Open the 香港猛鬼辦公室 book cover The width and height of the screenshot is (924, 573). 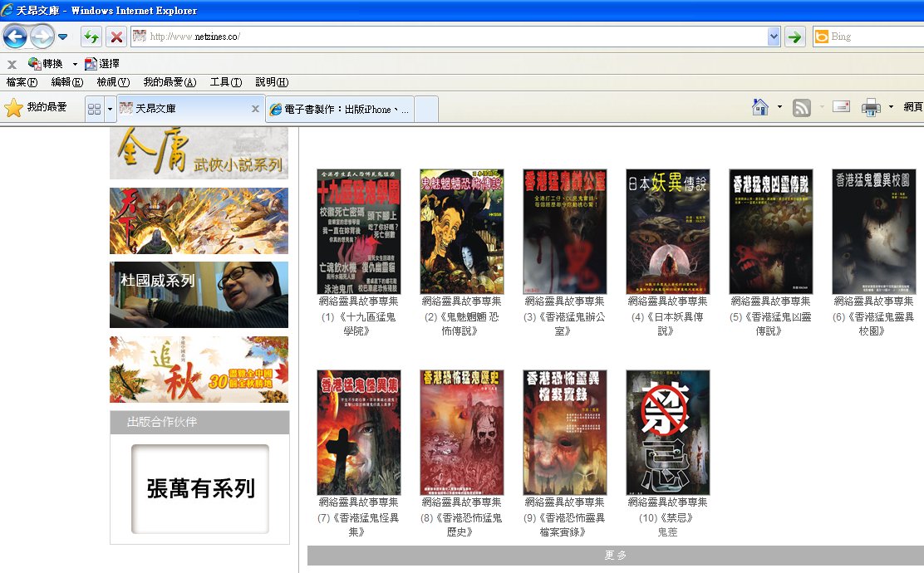point(565,232)
